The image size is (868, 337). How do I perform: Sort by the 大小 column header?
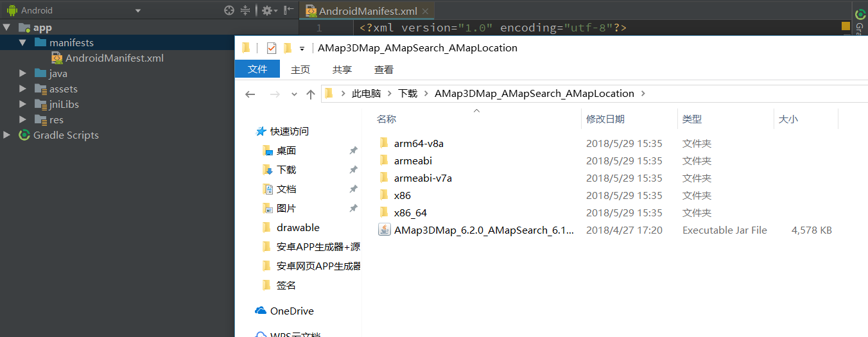click(788, 119)
